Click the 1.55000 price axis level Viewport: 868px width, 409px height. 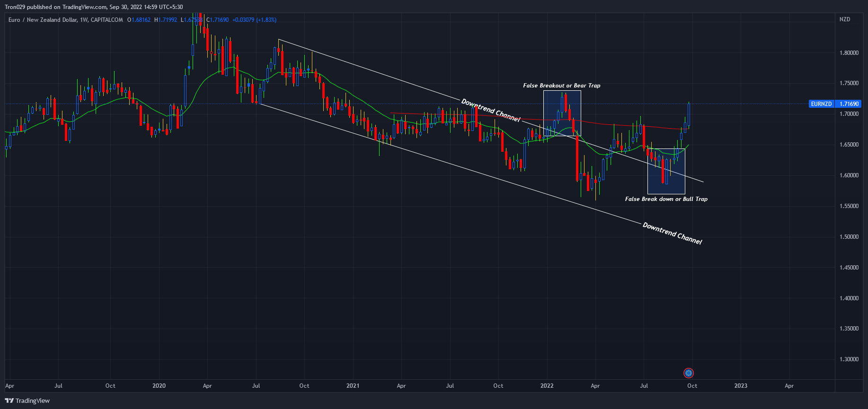tap(849, 206)
